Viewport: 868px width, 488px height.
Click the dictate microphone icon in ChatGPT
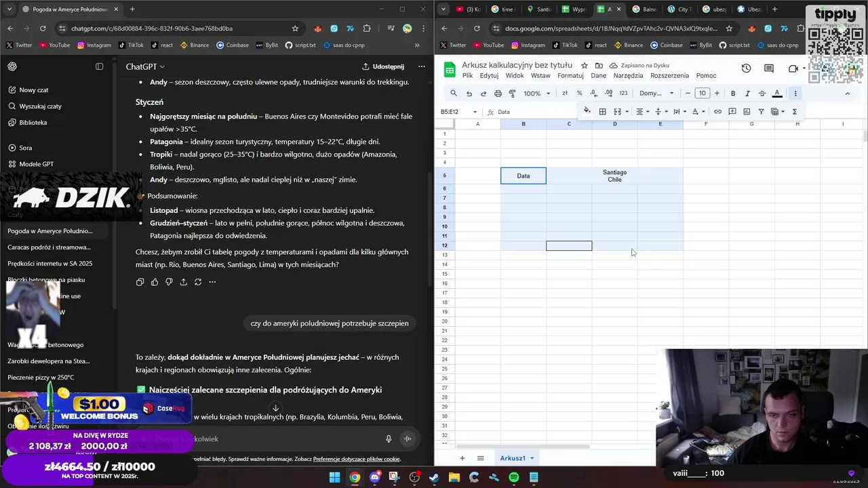pos(389,439)
